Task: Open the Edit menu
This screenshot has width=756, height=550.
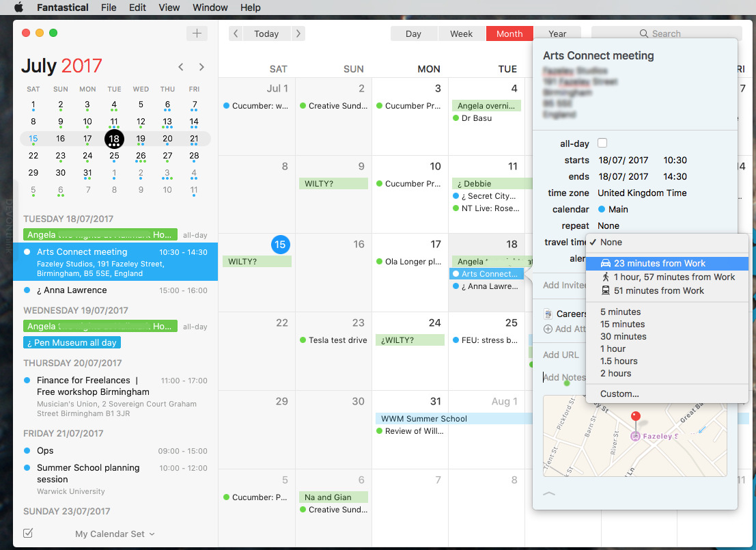Action: tap(137, 8)
